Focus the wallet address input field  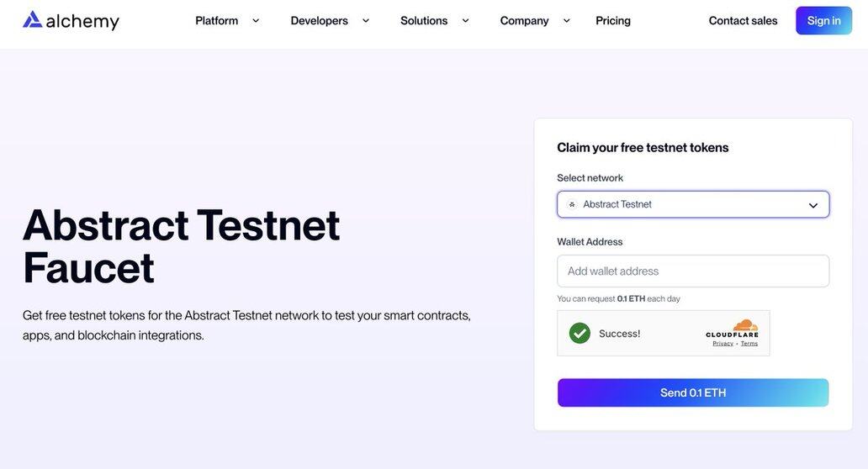click(x=692, y=271)
